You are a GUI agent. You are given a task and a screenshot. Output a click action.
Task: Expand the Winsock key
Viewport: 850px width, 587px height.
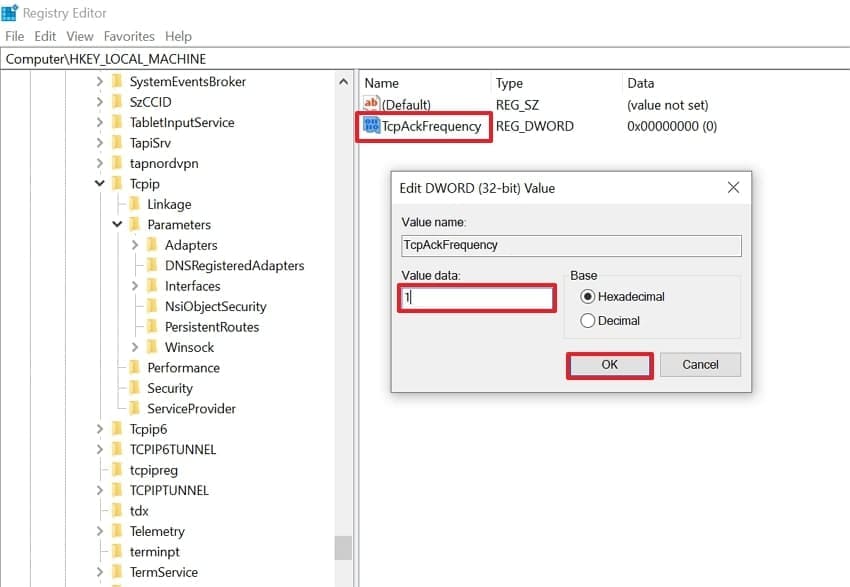135,347
